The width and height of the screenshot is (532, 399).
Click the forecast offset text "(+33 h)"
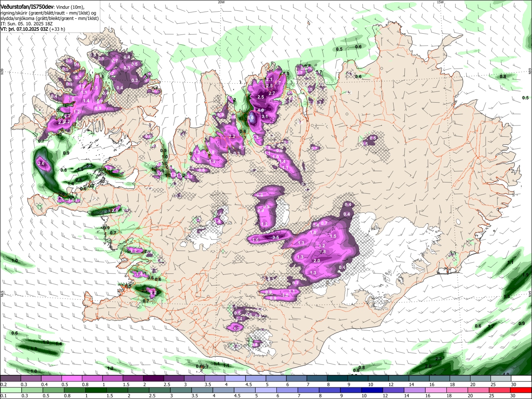pyautogui.click(x=57, y=30)
